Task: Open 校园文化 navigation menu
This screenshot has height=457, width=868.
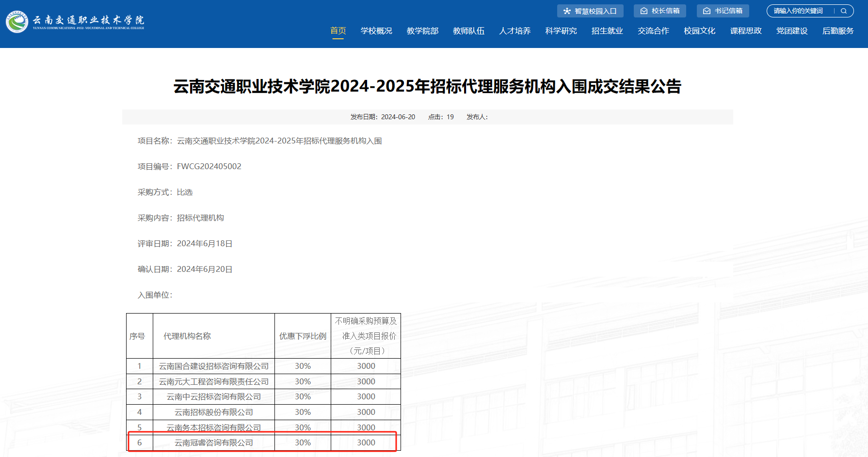Action: click(699, 31)
